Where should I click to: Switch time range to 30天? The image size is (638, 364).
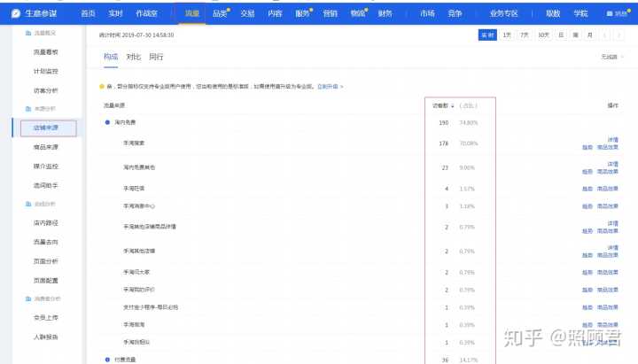click(544, 35)
